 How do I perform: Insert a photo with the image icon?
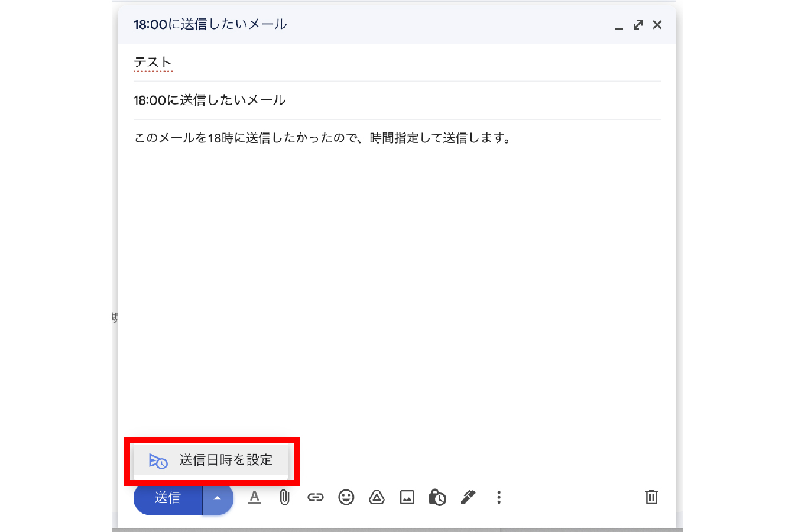coord(407,497)
